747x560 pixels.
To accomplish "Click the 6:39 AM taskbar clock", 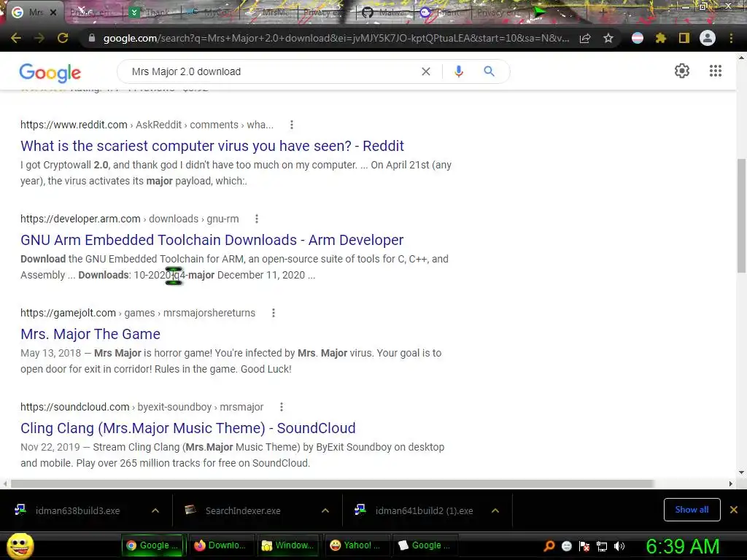I will pyautogui.click(x=682, y=546).
